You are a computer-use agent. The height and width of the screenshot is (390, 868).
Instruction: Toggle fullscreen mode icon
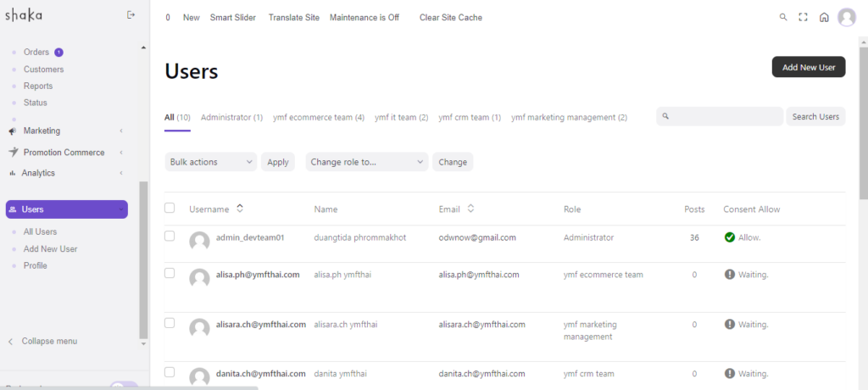(x=803, y=17)
